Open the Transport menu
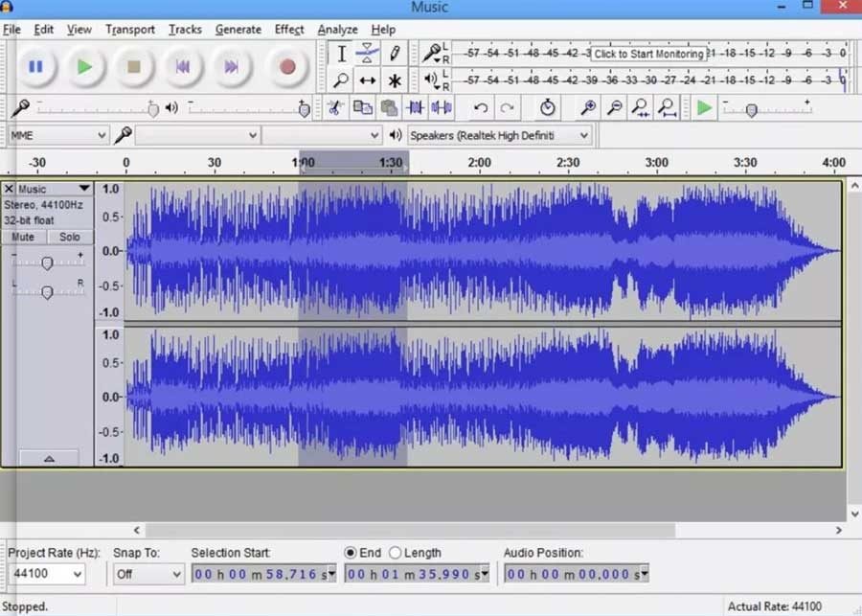 click(x=129, y=30)
